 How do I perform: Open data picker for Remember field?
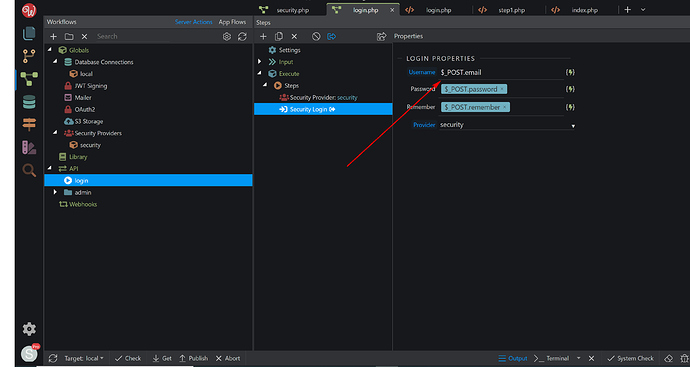[x=570, y=107]
